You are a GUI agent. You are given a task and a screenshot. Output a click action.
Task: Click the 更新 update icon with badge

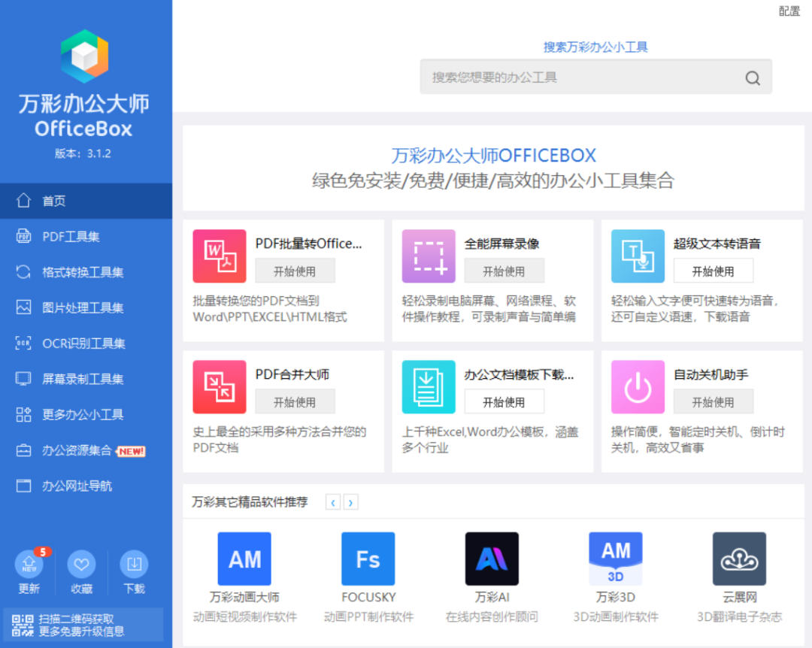click(29, 564)
